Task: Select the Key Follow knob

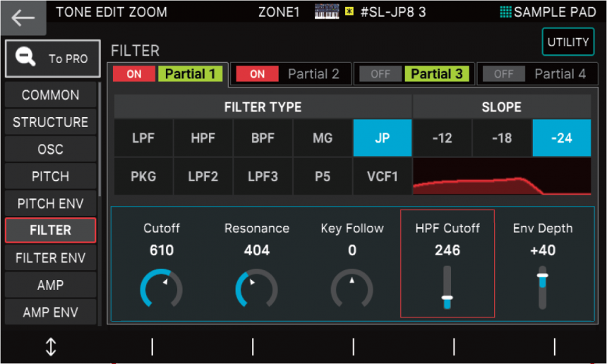Action: point(352,289)
